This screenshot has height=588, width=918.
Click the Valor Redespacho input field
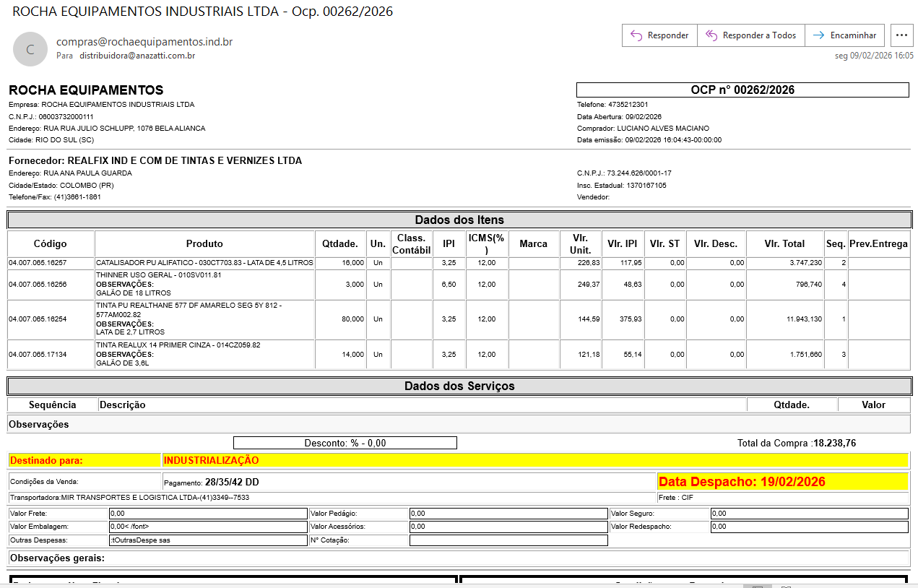809,527
